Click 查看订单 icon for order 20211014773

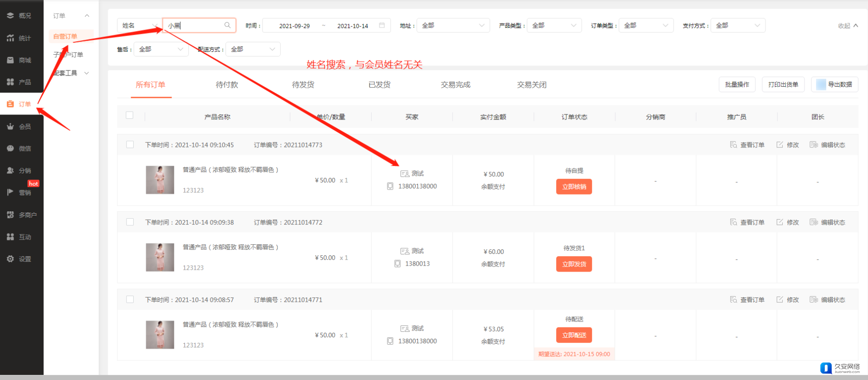click(x=733, y=145)
